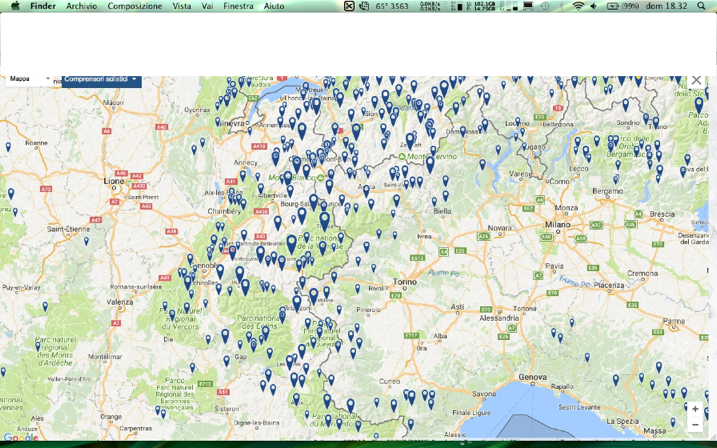Open the Vista menu
Image resolution: width=717 pixels, height=448 pixels.
coord(182,6)
